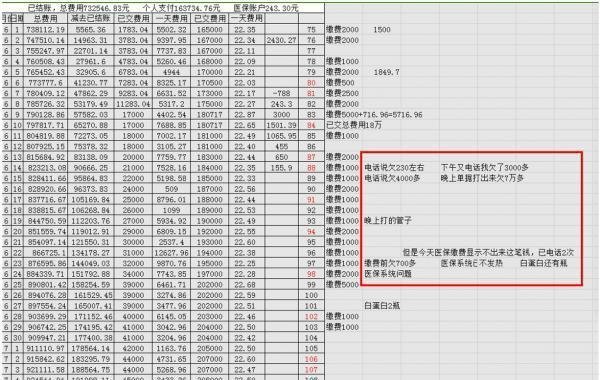Select day number cell 75

coord(311,29)
